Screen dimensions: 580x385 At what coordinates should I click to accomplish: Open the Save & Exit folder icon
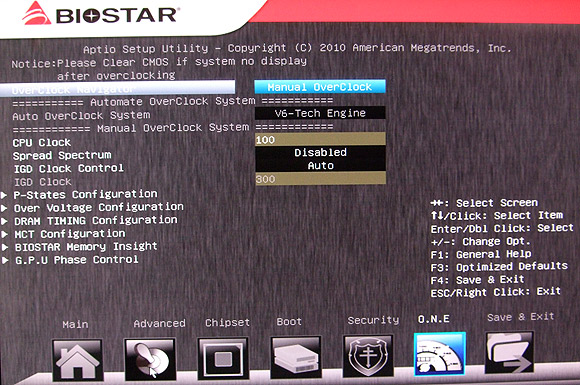pyautogui.click(x=509, y=353)
